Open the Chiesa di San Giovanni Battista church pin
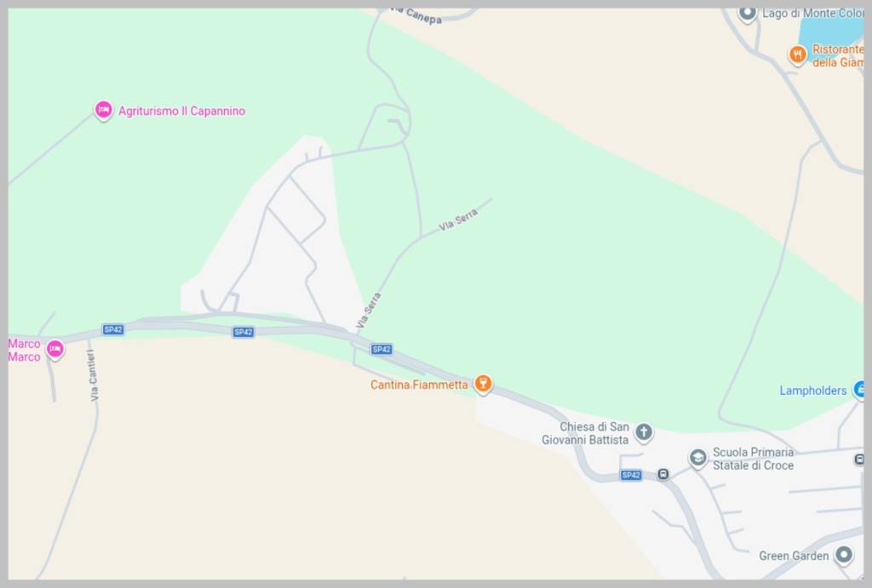Image resolution: width=872 pixels, height=588 pixels. 644,431
